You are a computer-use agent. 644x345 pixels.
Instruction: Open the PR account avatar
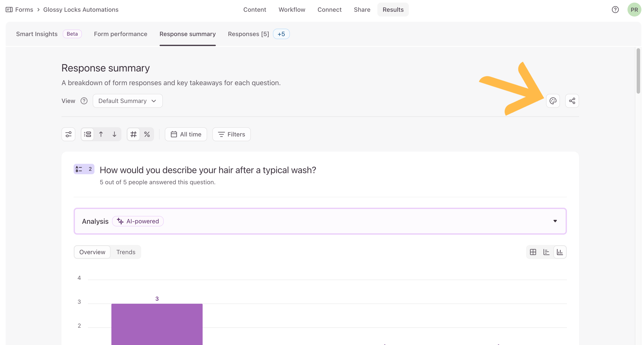pyautogui.click(x=634, y=10)
